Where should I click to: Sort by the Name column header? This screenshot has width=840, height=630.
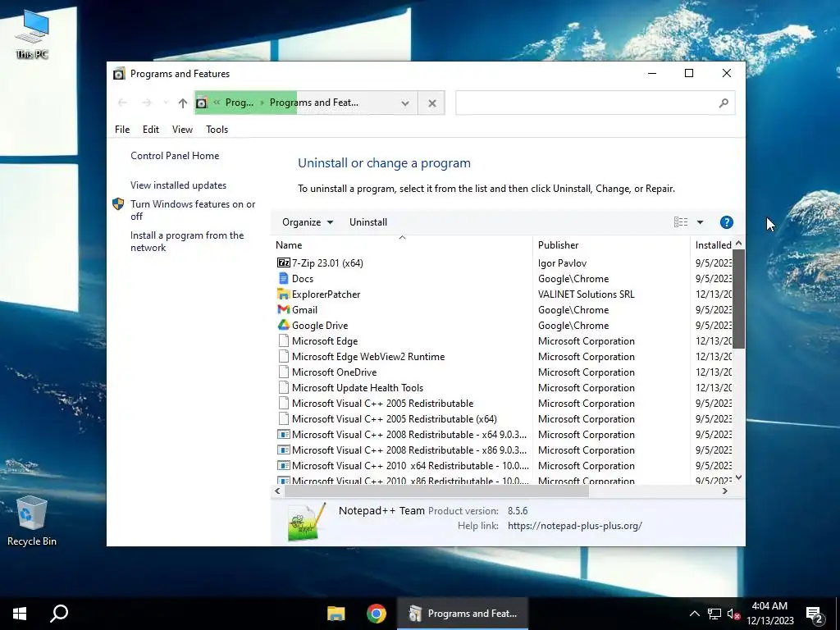point(402,244)
